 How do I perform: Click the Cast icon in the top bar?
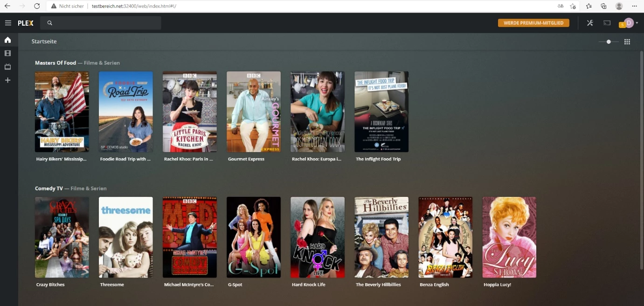click(607, 22)
